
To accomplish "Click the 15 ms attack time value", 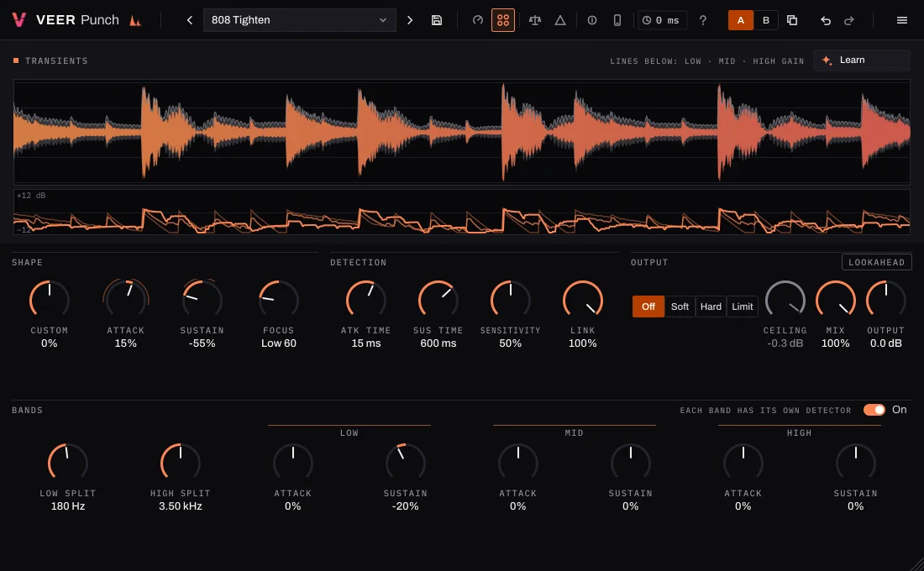I will tap(366, 343).
